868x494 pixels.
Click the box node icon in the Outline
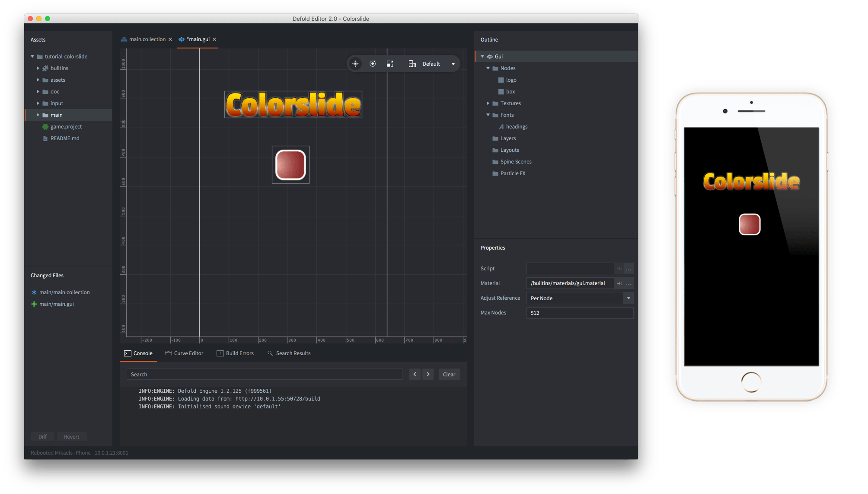pos(500,91)
